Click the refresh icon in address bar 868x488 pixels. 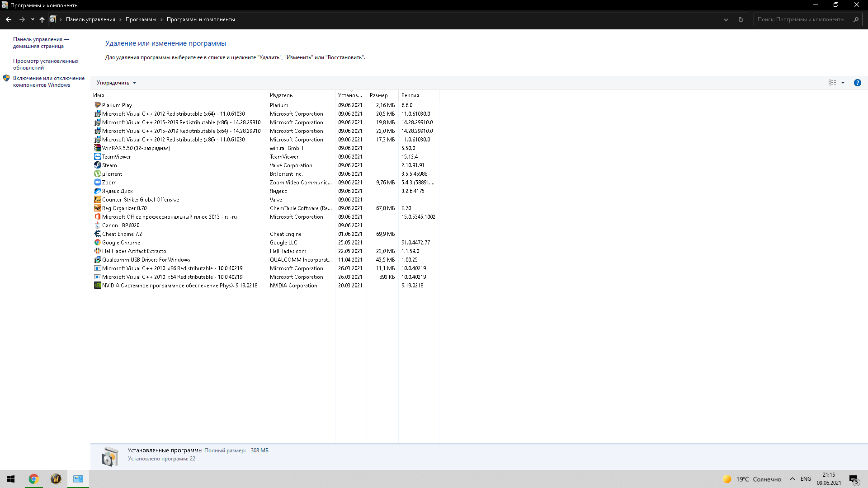click(741, 19)
